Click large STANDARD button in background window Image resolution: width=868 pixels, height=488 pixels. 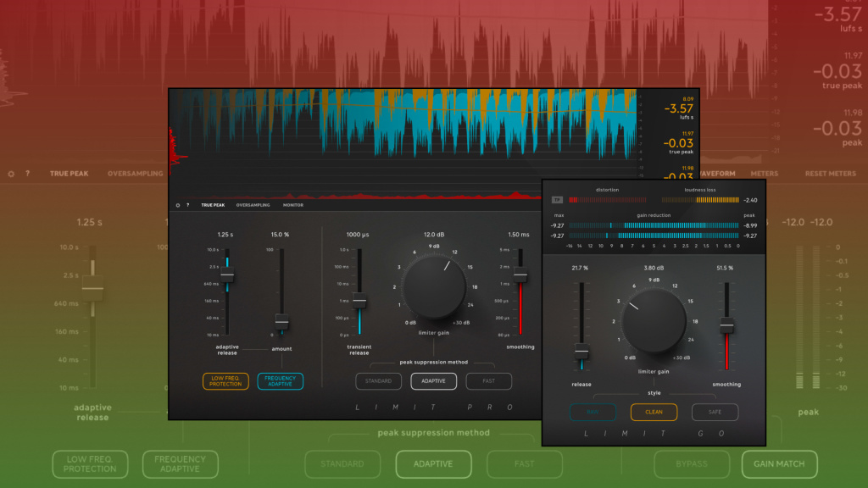(x=342, y=463)
